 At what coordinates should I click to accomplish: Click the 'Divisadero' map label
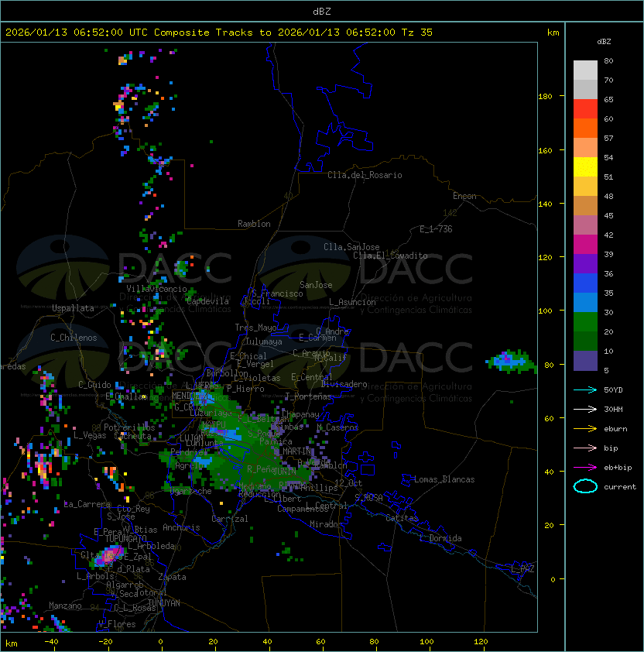pyautogui.click(x=344, y=384)
